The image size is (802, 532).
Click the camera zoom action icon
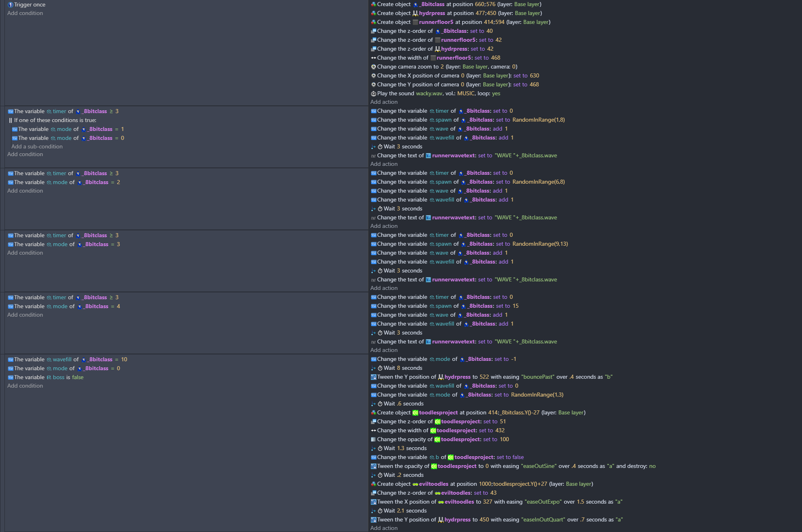[x=374, y=67]
